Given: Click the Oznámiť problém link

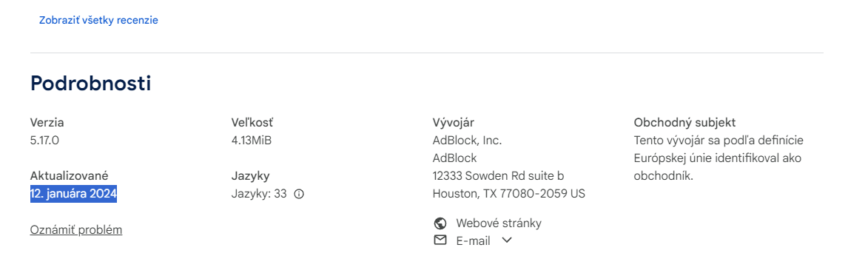Looking at the screenshot, I should point(75,229).
